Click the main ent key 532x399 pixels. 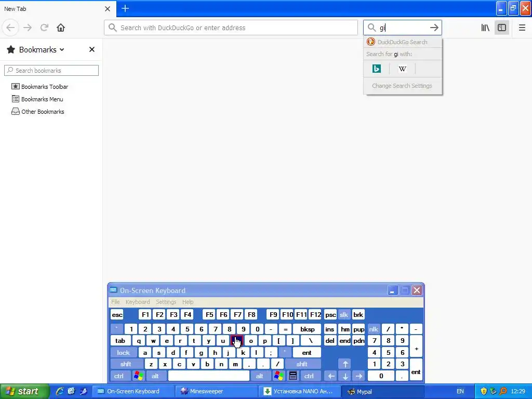click(x=307, y=353)
